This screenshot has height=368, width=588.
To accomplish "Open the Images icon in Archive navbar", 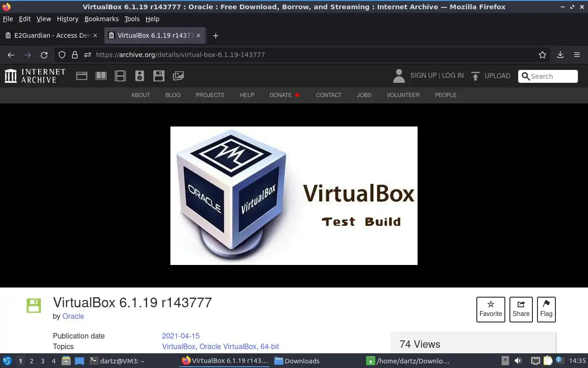I will pos(178,76).
